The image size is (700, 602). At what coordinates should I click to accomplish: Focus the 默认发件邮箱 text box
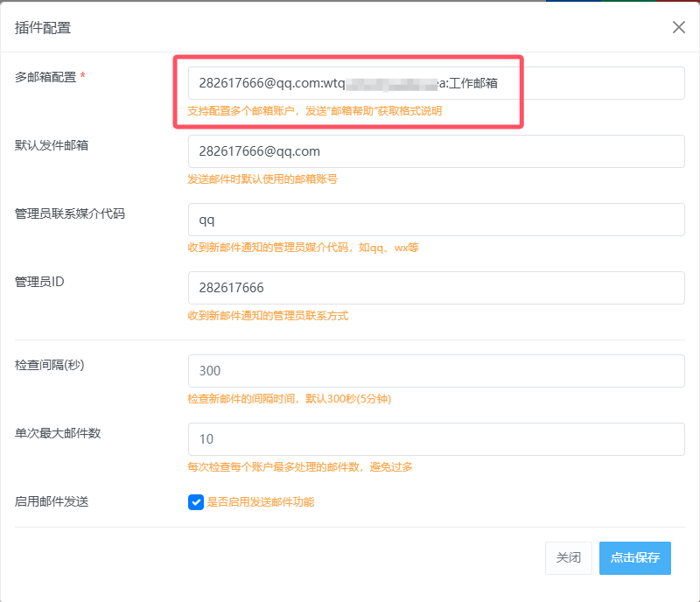coord(436,151)
